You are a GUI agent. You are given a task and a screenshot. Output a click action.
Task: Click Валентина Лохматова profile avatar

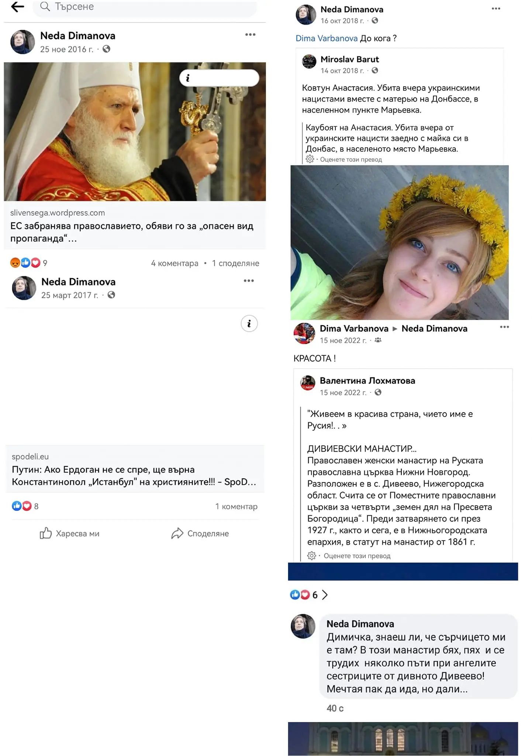pos(308,383)
